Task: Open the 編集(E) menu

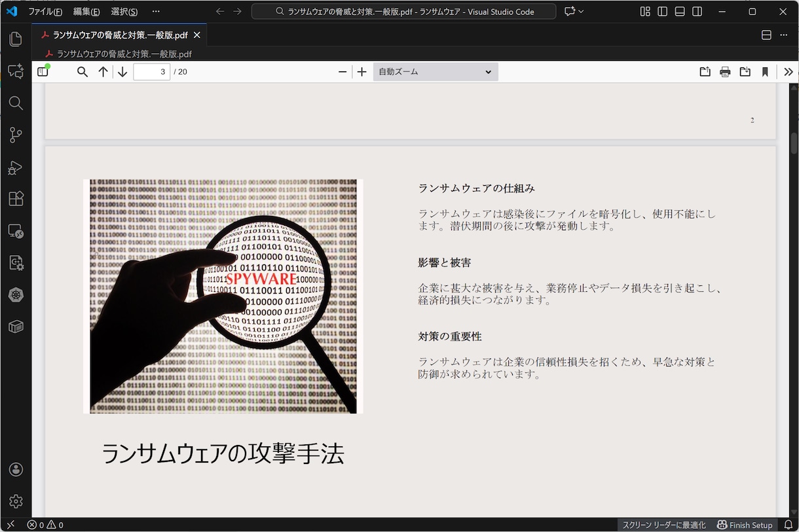Action: 86,12
